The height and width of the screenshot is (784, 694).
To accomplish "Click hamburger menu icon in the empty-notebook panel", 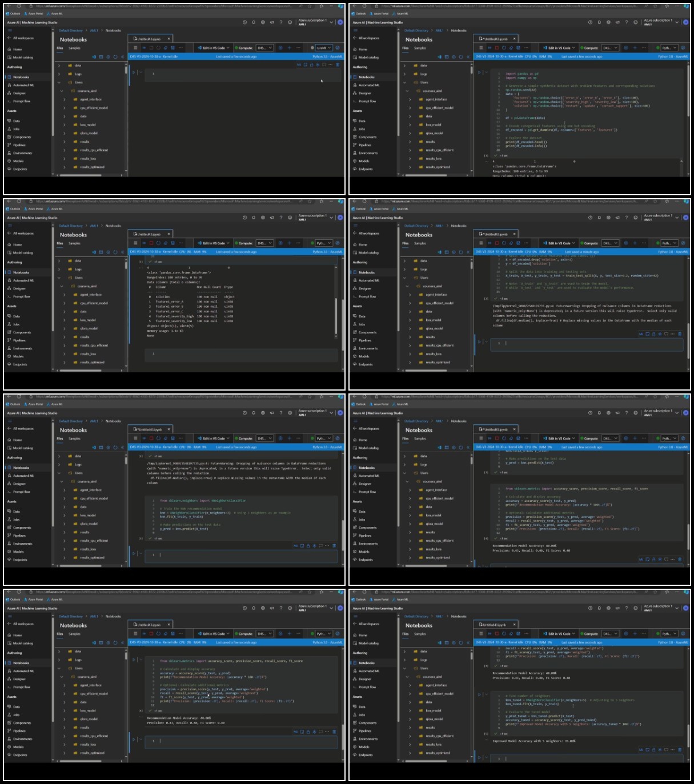I will 9,30.
